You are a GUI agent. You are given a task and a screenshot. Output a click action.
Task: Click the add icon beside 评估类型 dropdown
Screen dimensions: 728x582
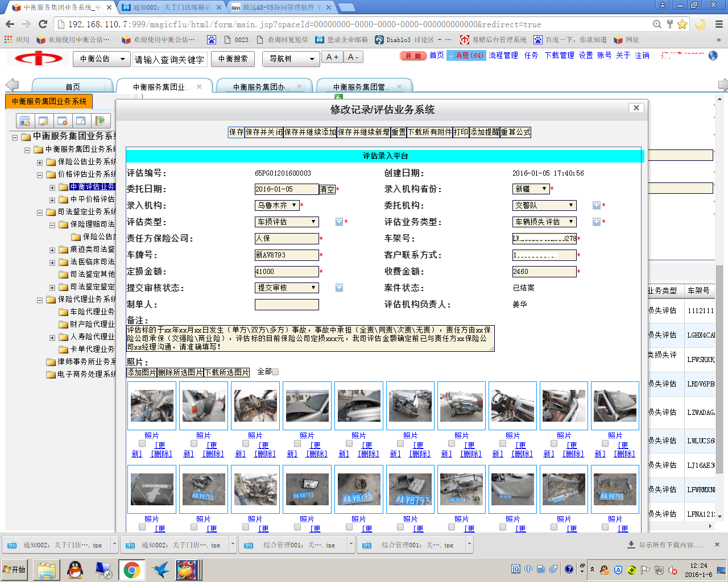click(339, 222)
